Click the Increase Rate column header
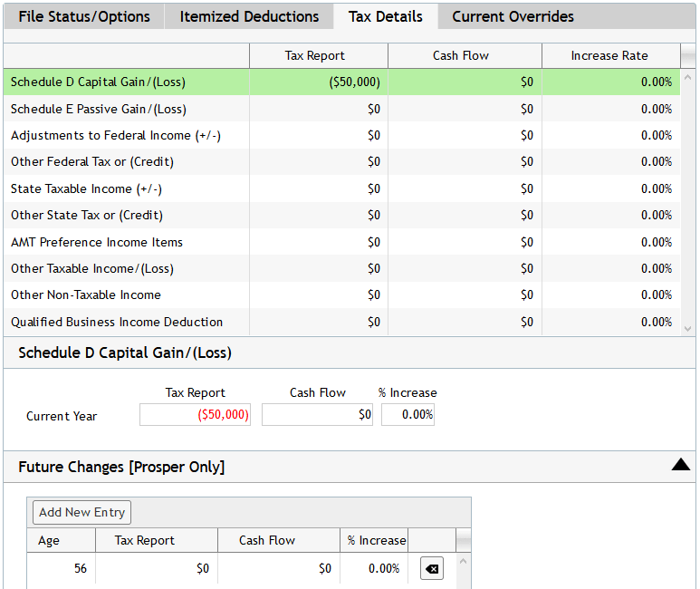Viewport: 700px width, 589px height. point(609,55)
